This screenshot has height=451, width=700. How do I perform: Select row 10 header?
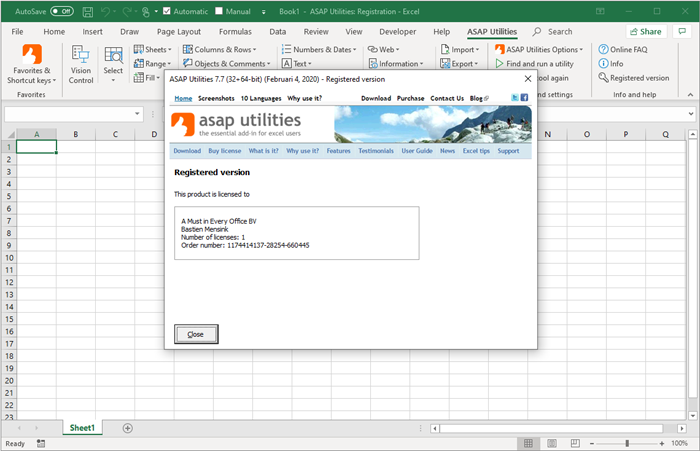tap(9, 258)
